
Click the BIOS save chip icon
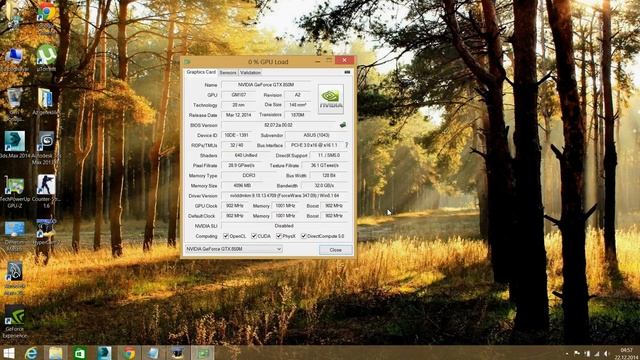343,125
